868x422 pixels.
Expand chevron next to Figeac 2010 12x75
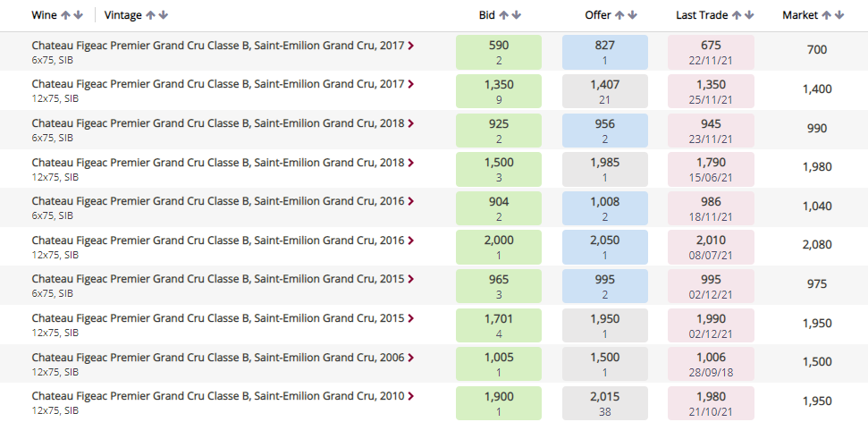pyautogui.click(x=410, y=397)
